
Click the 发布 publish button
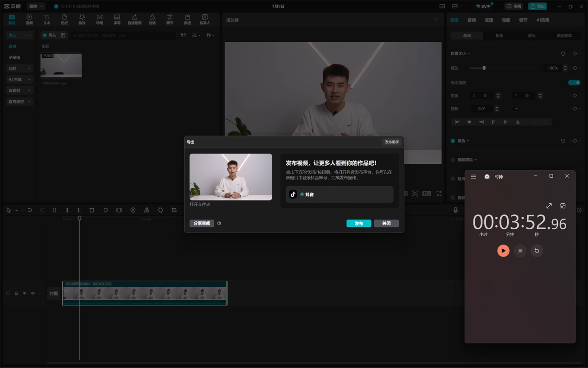coord(358,223)
